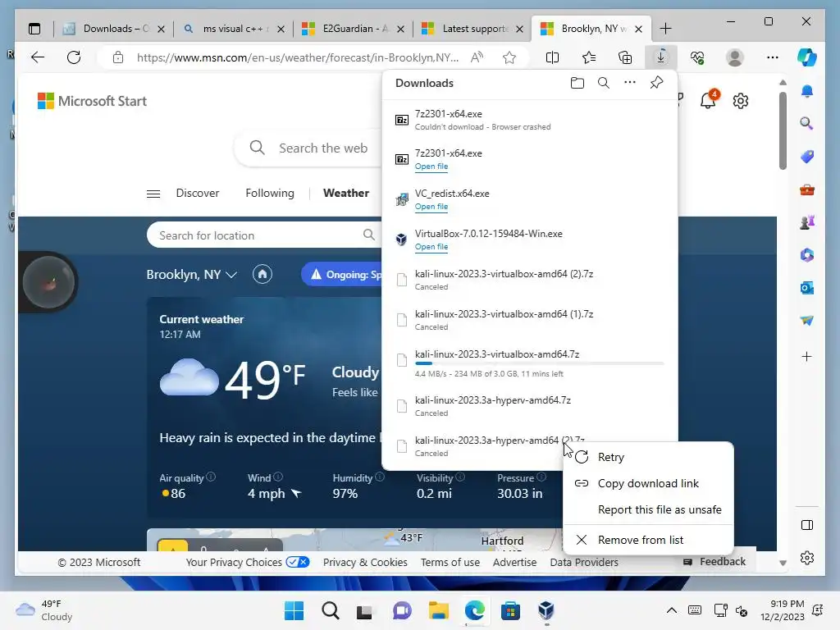Show hidden system tray icons

click(671, 610)
